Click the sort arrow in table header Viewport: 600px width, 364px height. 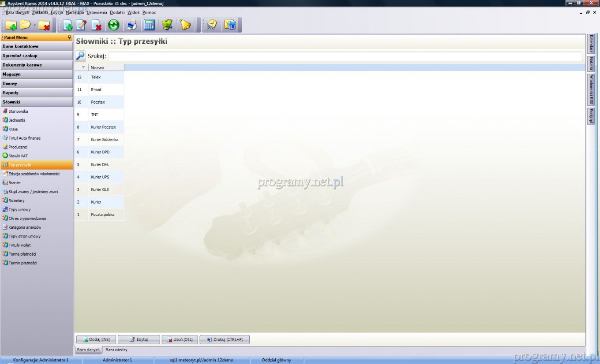pyautogui.click(x=83, y=67)
